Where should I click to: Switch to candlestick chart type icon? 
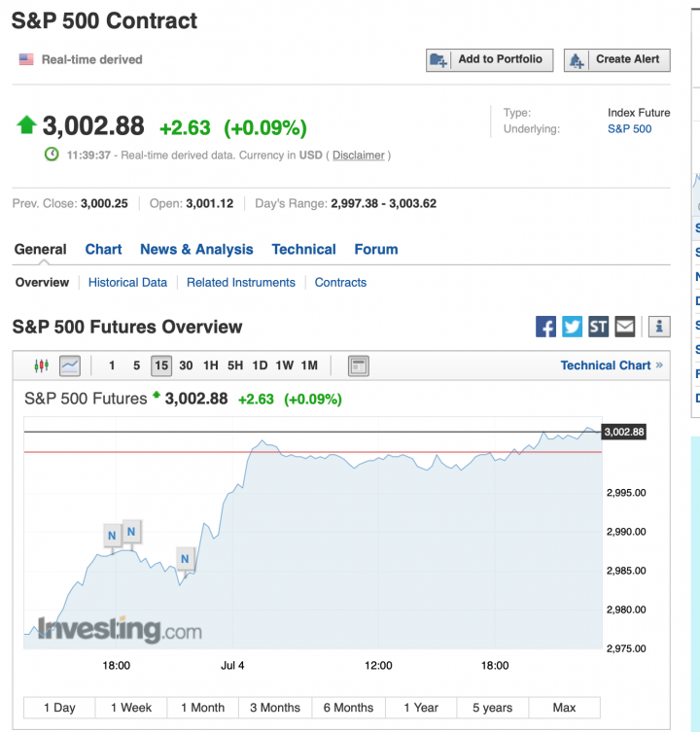point(42,366)
